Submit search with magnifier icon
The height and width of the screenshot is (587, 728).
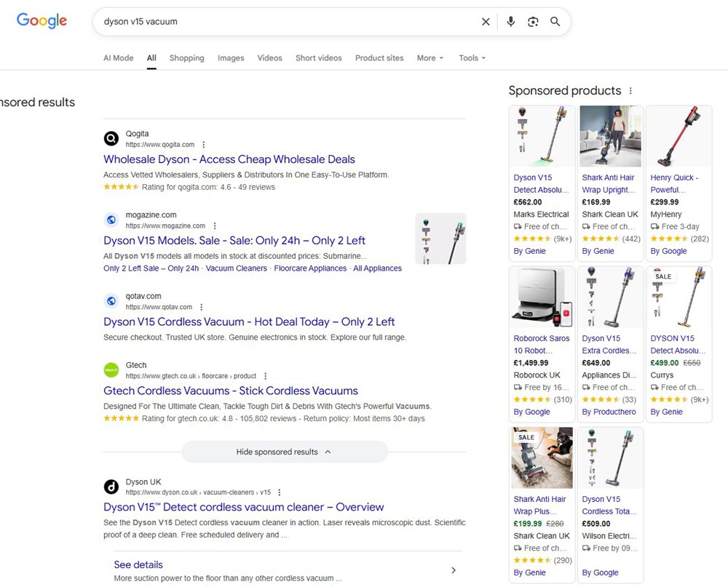555,21
